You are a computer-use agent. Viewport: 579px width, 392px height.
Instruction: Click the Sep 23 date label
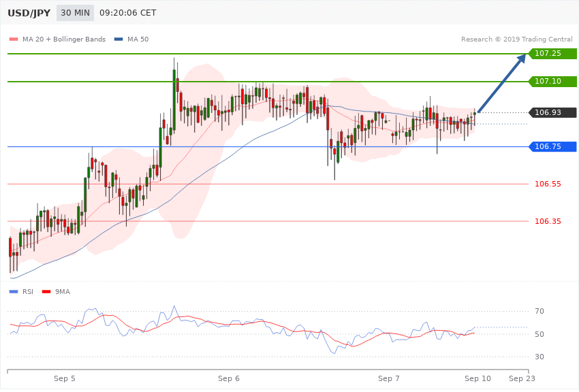(x=522, y=378)
